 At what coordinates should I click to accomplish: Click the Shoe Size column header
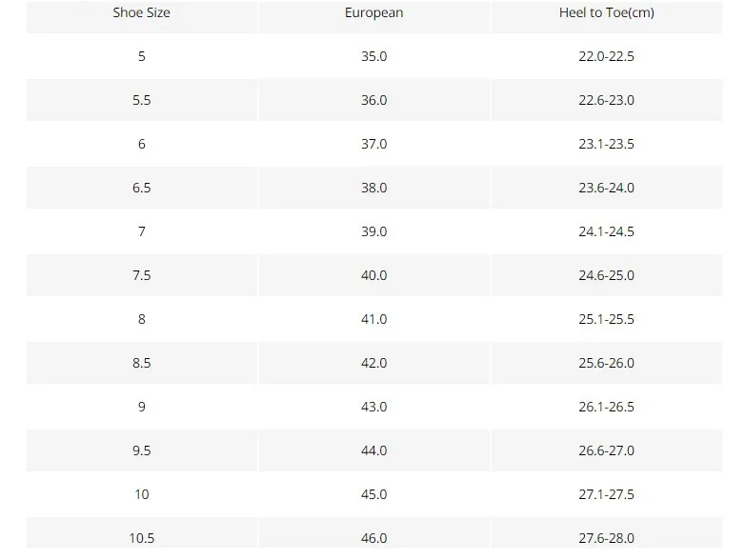pos(142,12)
